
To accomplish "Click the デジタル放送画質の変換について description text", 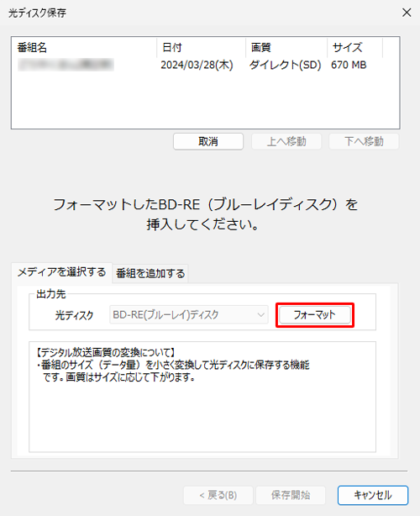I will [173, 365].
